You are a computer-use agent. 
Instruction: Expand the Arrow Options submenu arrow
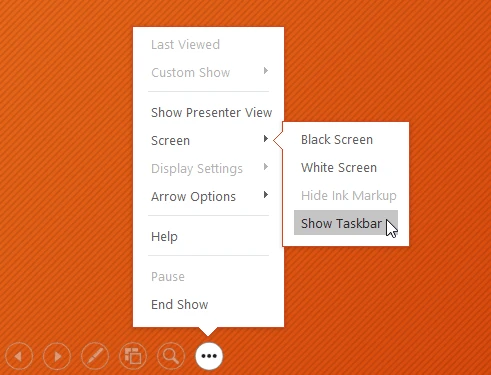(x=266, y=195)
